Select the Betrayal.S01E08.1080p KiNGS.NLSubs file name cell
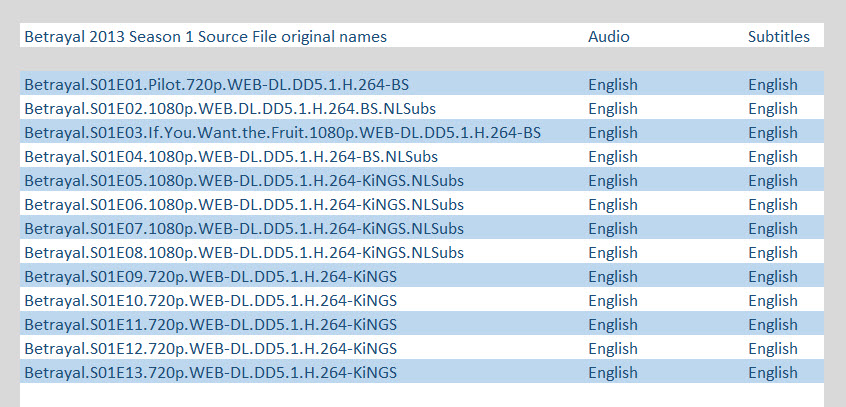The height and width of the screenshot is (407, 846). pyautogui.click(x=244, y=253)
